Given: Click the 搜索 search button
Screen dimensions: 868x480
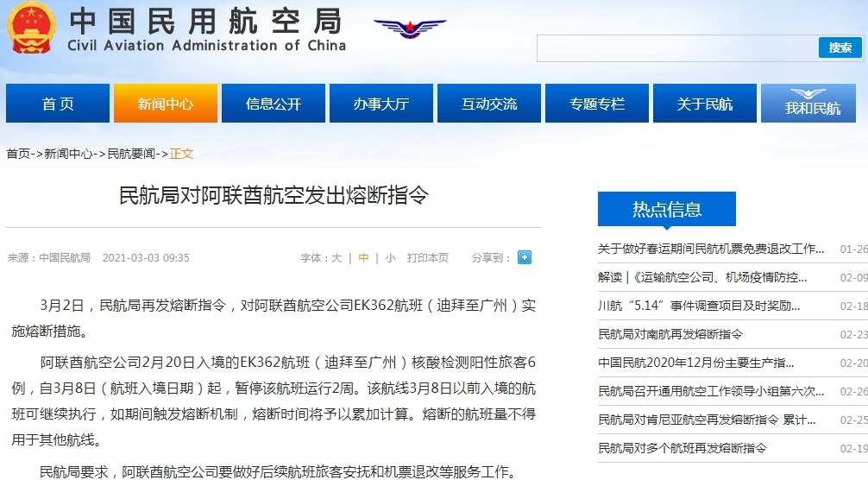Looking at the screenshot, I should tap(840, 47).
